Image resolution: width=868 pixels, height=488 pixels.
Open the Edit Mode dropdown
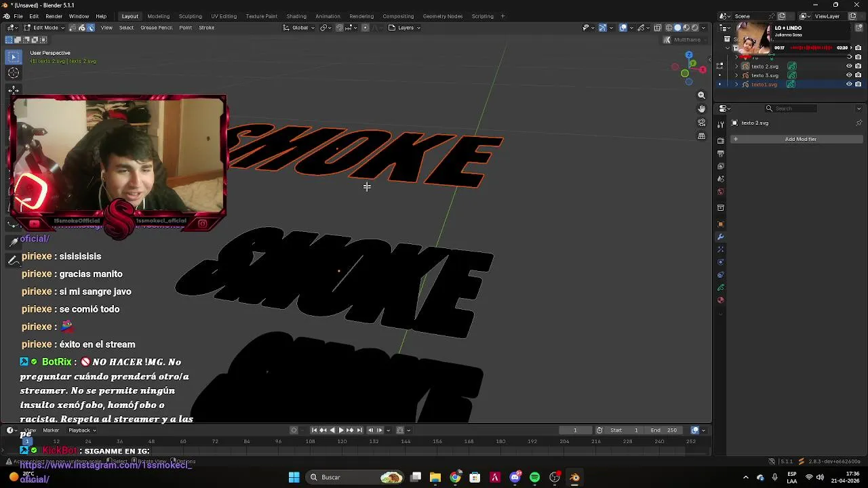[45, 28]
